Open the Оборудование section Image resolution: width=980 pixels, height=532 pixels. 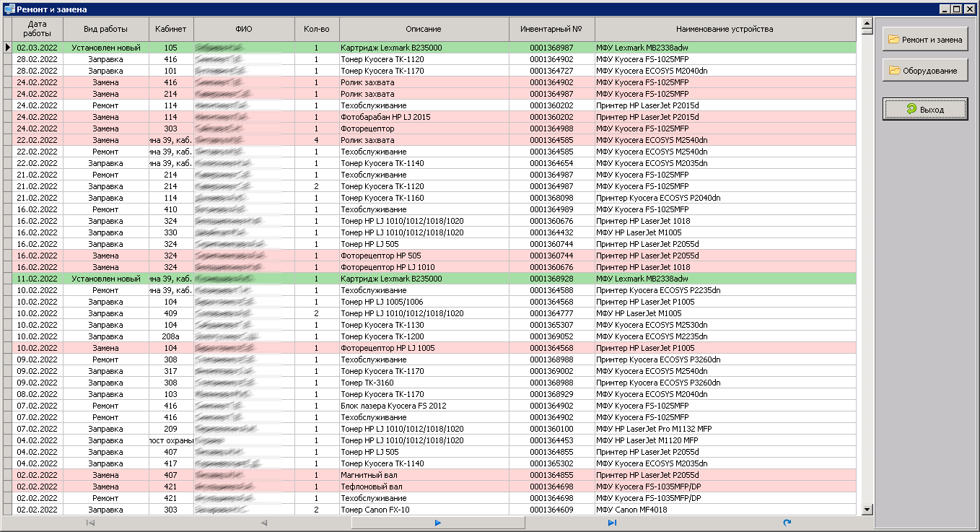coord(924,70)
